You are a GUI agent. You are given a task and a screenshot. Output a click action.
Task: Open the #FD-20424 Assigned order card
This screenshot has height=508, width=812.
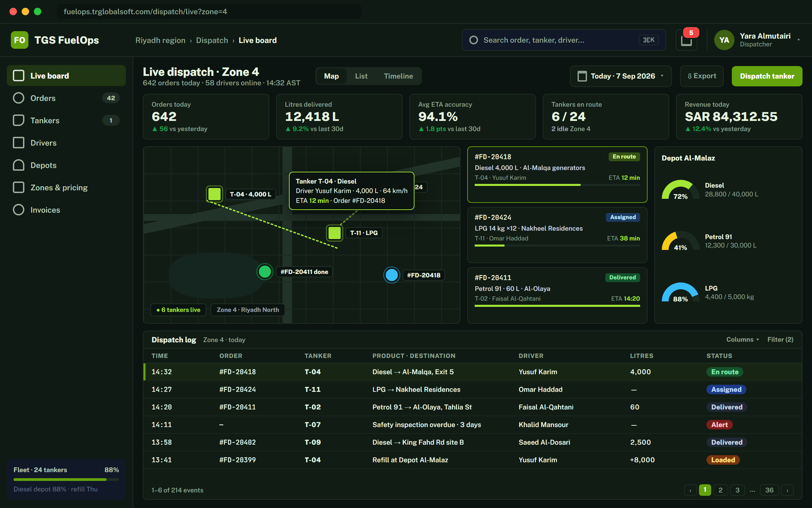point(557,235)
